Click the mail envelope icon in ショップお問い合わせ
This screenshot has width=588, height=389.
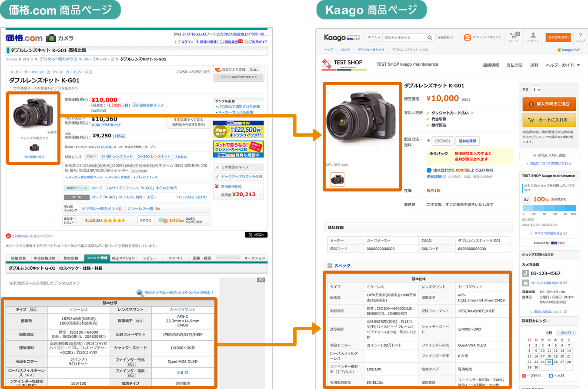point(525,283)
